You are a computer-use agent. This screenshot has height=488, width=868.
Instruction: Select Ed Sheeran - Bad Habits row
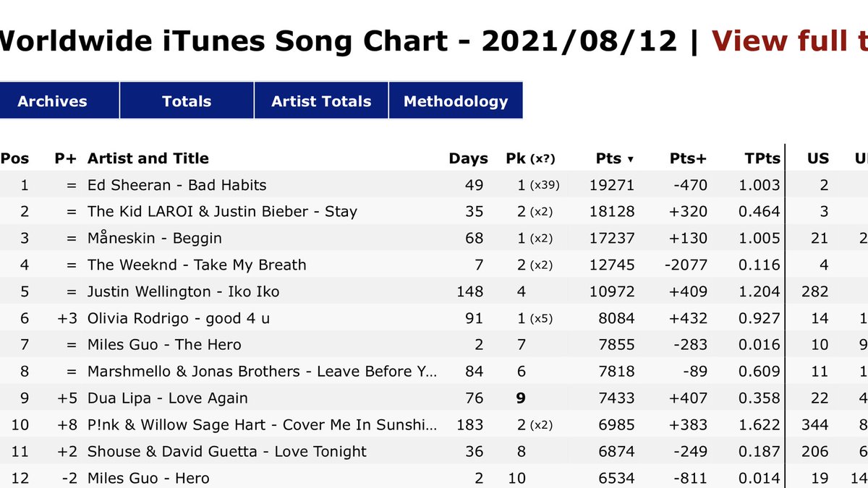point(434,185)
